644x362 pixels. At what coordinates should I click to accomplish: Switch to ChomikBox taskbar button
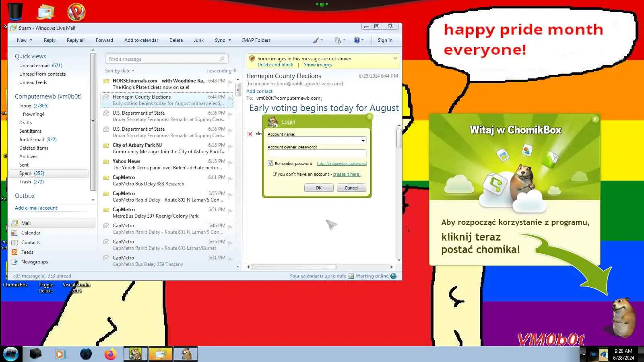point(135,354)
